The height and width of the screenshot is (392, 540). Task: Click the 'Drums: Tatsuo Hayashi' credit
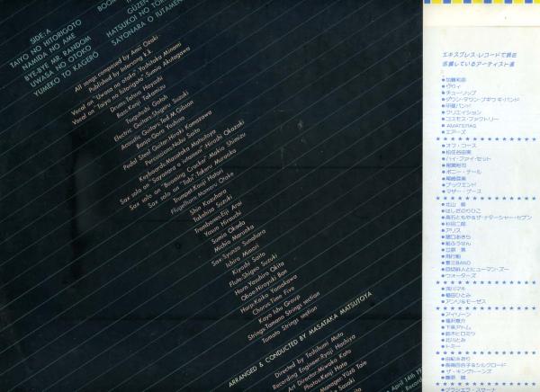tap(137, 94)
